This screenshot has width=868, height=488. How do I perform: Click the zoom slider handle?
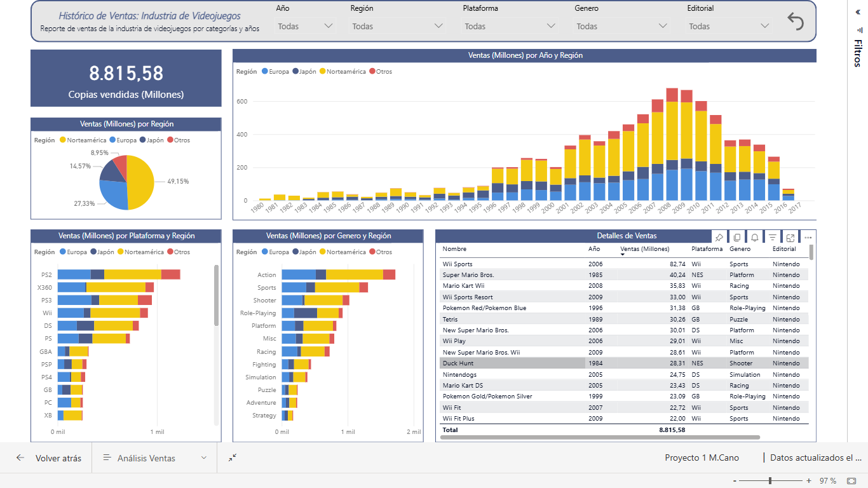770,481
